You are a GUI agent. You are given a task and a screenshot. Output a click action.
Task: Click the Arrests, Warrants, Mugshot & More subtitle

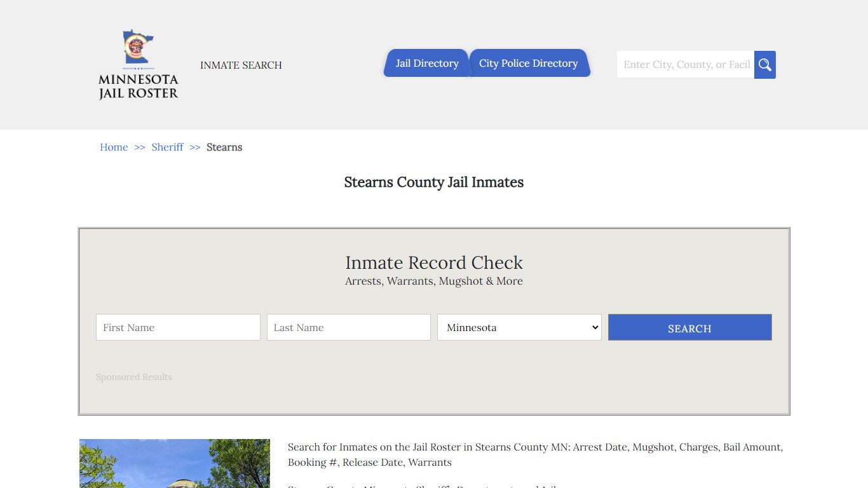tap(434, 281)
